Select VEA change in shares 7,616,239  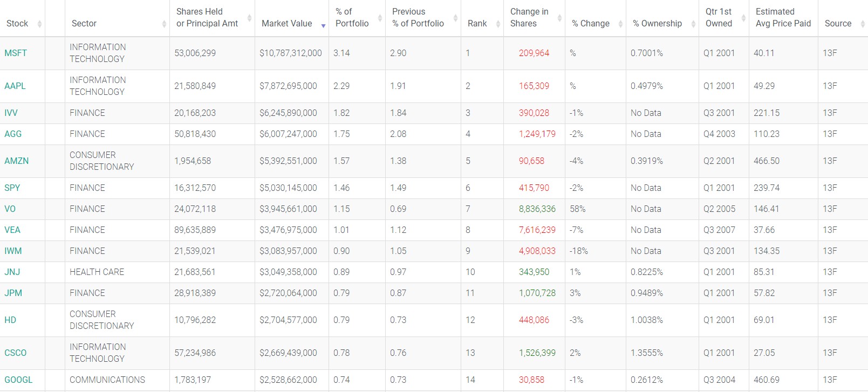(x=537, y=230)
